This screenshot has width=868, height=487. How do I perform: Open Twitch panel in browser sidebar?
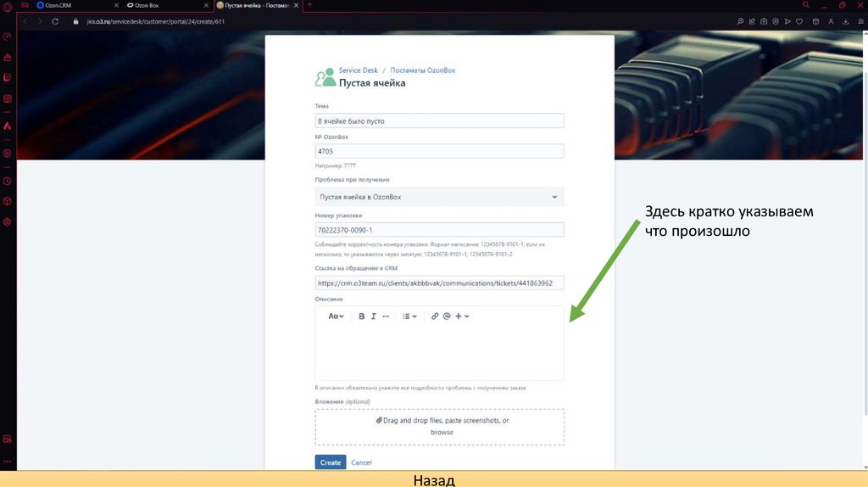tap(7, 77)
